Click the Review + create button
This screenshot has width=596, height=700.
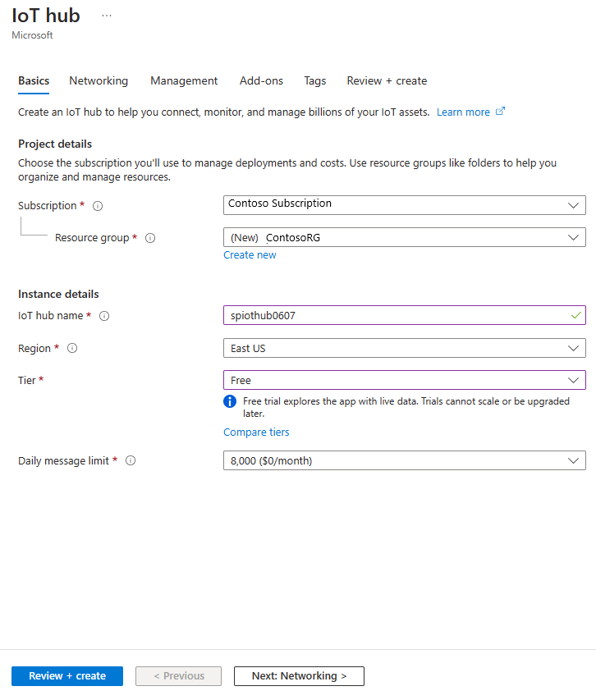(x=66, y=675)
